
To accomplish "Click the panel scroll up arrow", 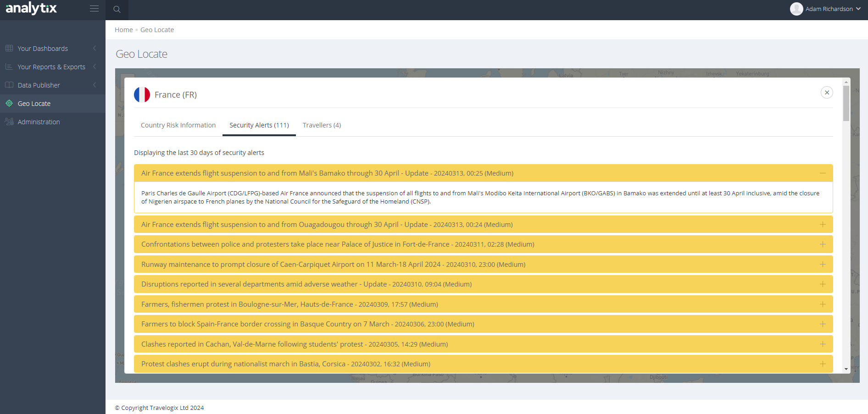I will tap(846, 82).
